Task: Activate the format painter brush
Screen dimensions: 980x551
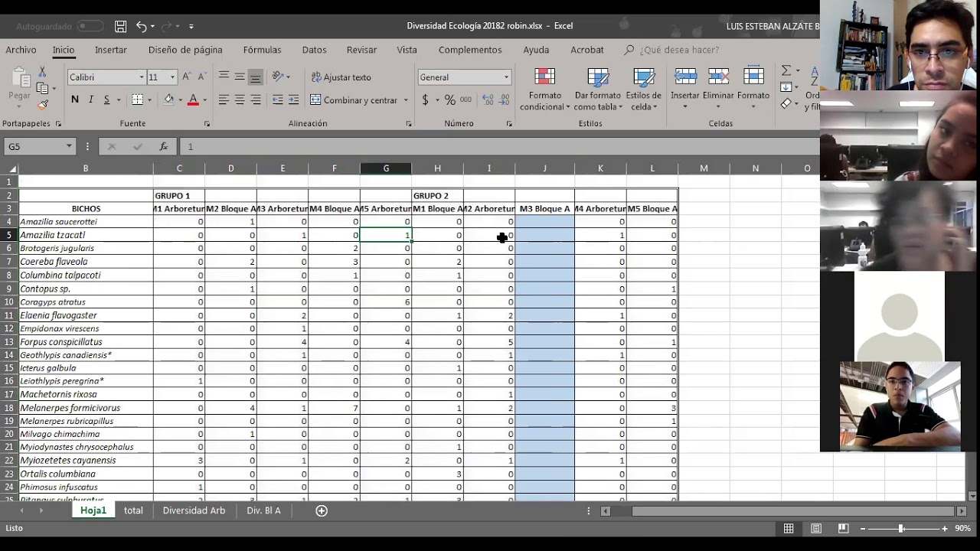Action: point(42,105)
